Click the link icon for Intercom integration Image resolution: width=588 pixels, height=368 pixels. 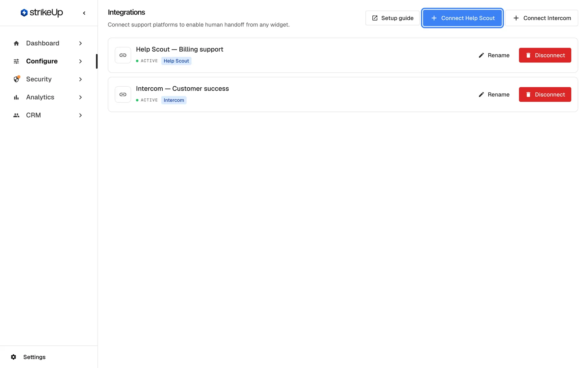coord(123,95)
